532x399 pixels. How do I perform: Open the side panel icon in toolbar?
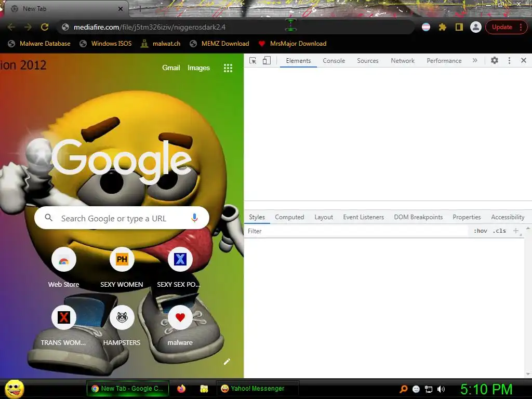[459, 27]
